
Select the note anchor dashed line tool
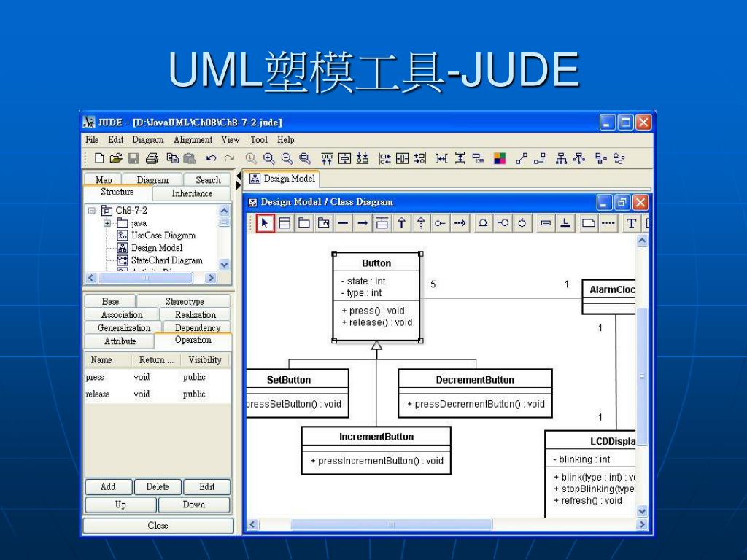pyautogui.click(x=608, y=223)
